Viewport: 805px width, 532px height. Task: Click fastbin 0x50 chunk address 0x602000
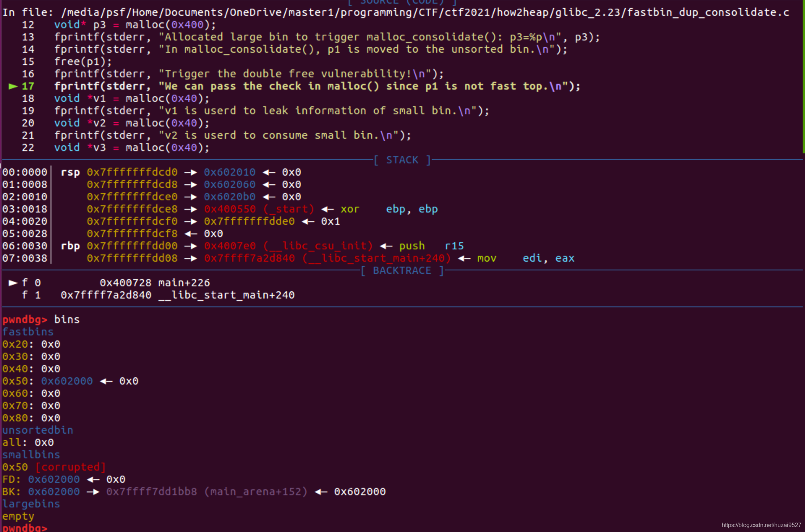coord(67,381)
